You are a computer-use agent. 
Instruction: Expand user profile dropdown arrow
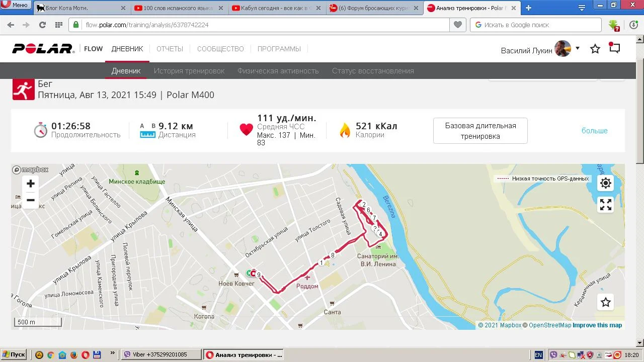pyautogui.click(x=578, y=48)
